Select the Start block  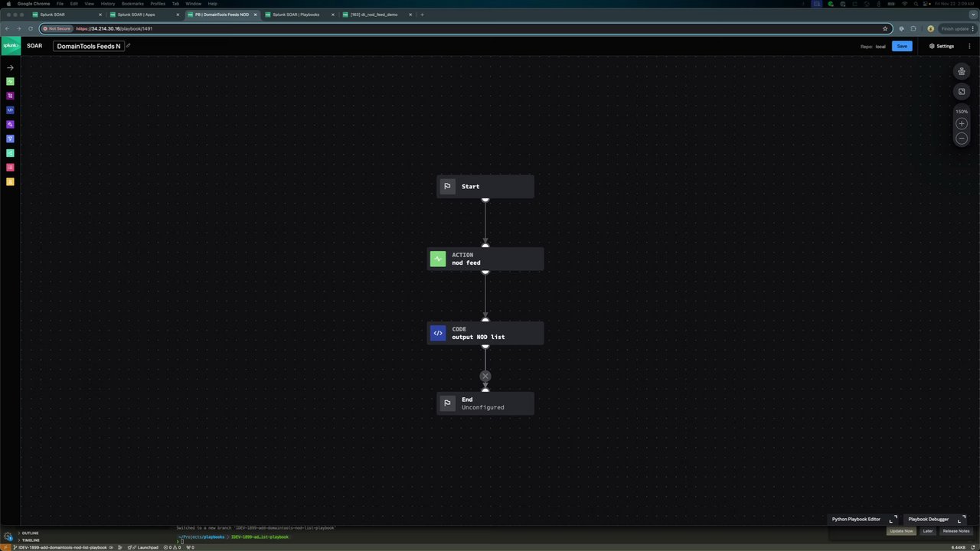pos(485,186)
